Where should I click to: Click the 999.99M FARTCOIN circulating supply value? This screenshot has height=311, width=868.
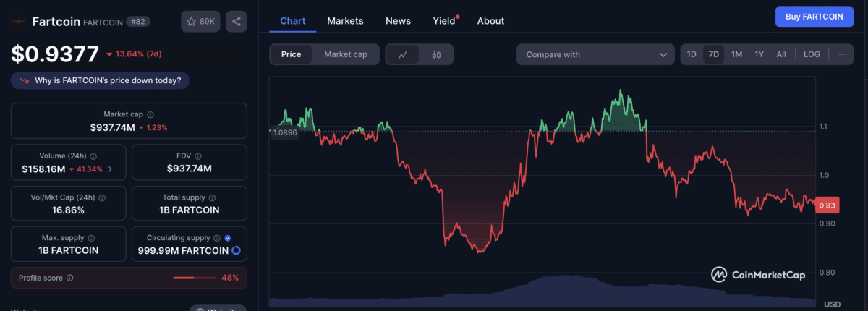(182, 251)
